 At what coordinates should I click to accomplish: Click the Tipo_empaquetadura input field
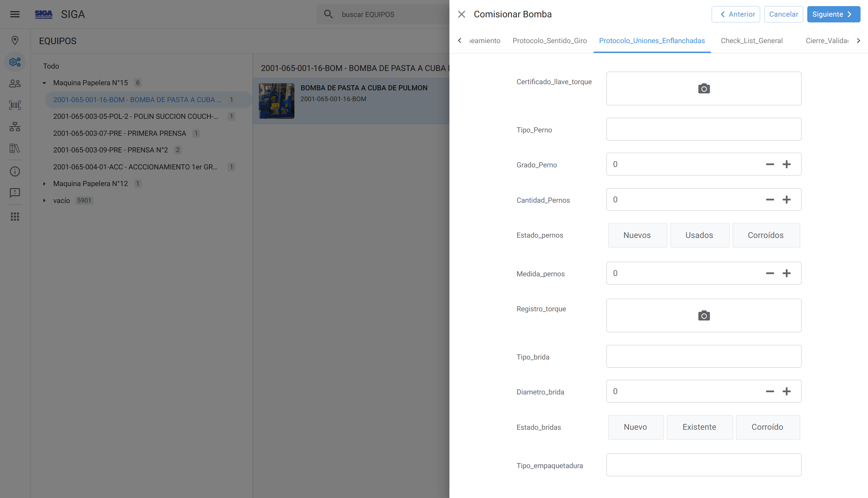703,465
